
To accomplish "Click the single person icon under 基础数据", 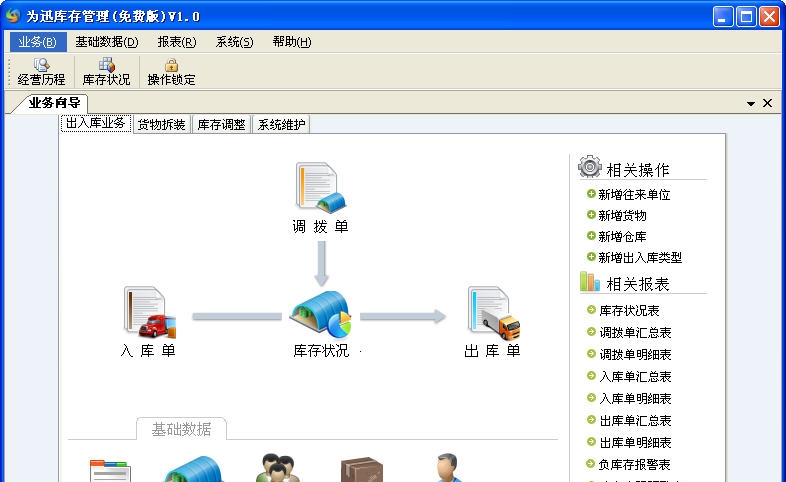I will click(x=449, y=467).
